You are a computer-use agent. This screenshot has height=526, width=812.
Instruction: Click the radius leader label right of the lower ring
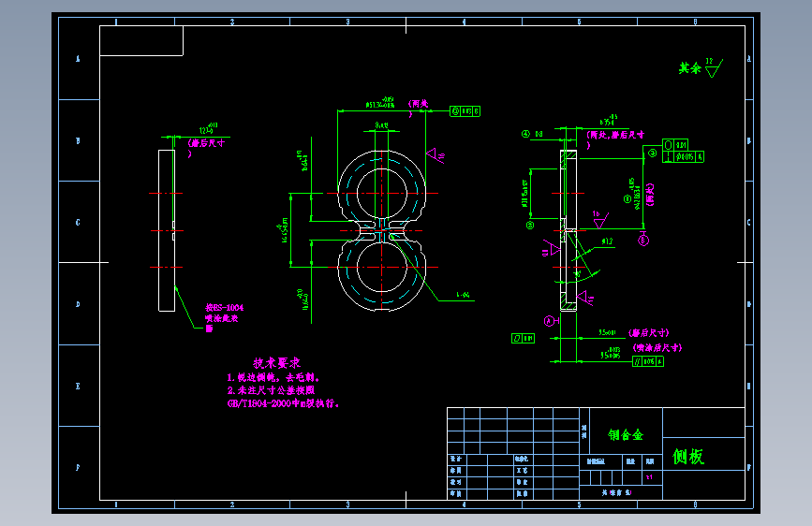pyautogui.click(x=463, y=295)
